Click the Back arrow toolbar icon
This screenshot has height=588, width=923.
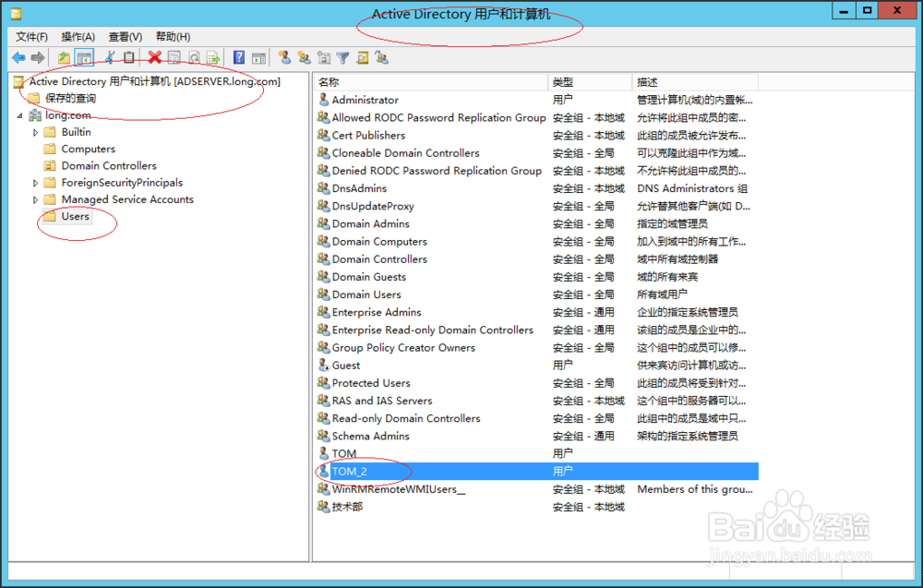tap(18, 57)
